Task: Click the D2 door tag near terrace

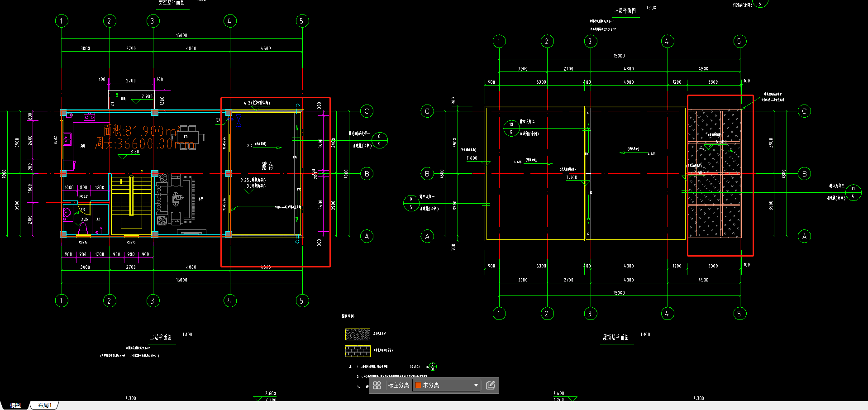Action: point(218,120)
